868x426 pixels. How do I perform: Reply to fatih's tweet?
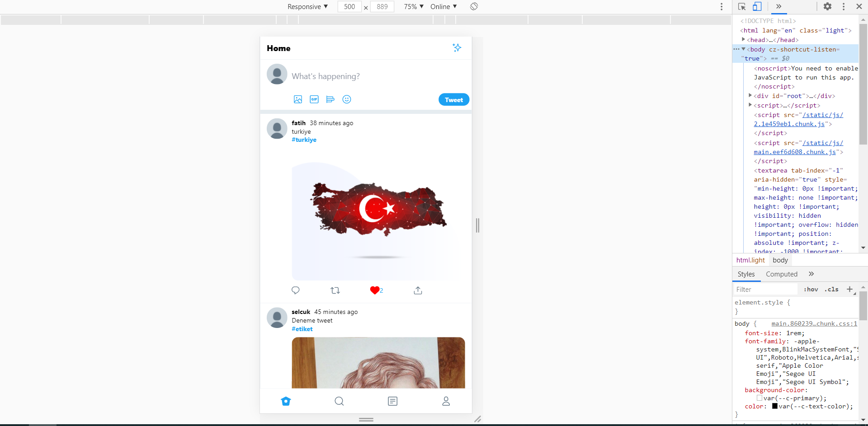point(296,290)
